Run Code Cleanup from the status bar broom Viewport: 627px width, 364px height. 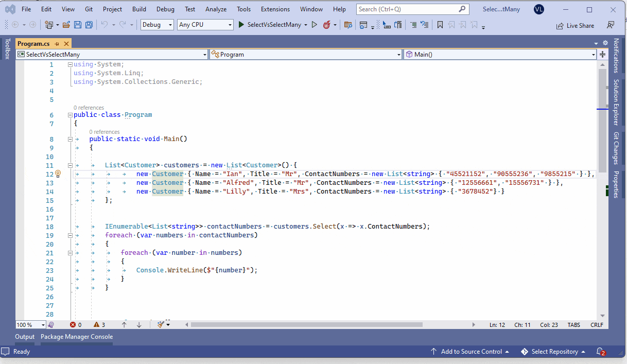point(161,324)
